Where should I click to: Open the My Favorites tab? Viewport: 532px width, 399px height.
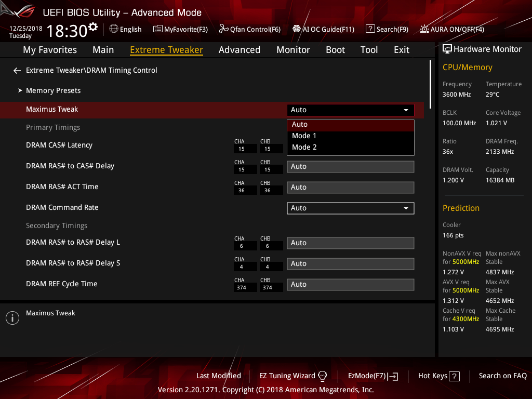[50, 50]
